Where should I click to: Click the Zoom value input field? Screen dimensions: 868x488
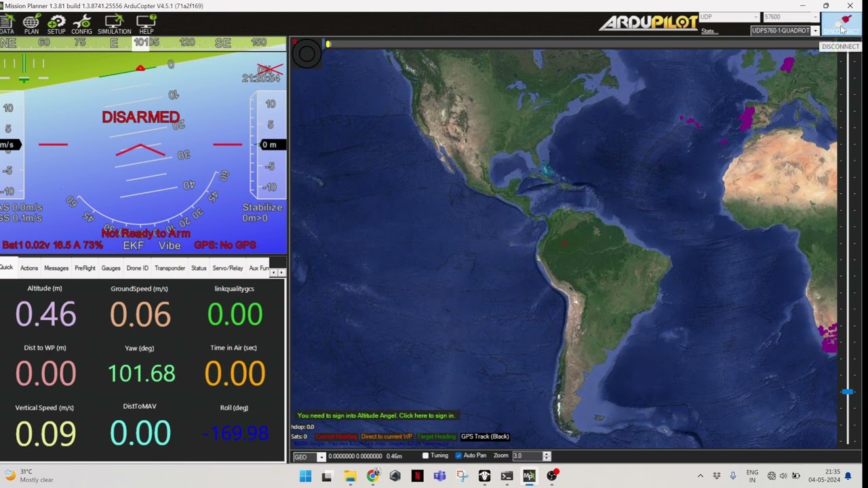click(527, 456)
